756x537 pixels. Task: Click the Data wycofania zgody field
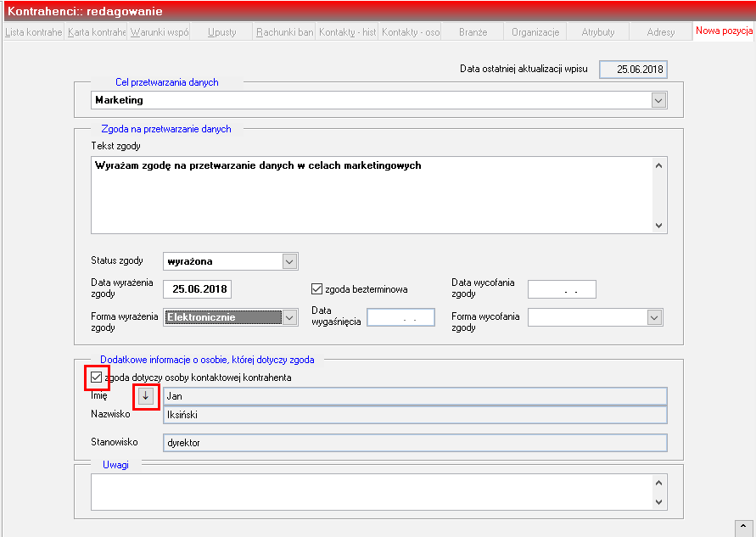coord(563,289)
